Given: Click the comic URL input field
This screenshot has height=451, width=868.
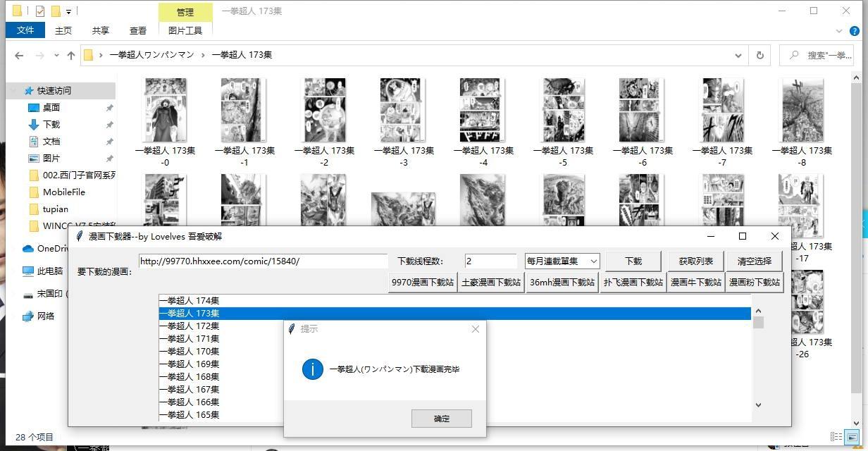Looking at the screenshot, I should [263, 261].
